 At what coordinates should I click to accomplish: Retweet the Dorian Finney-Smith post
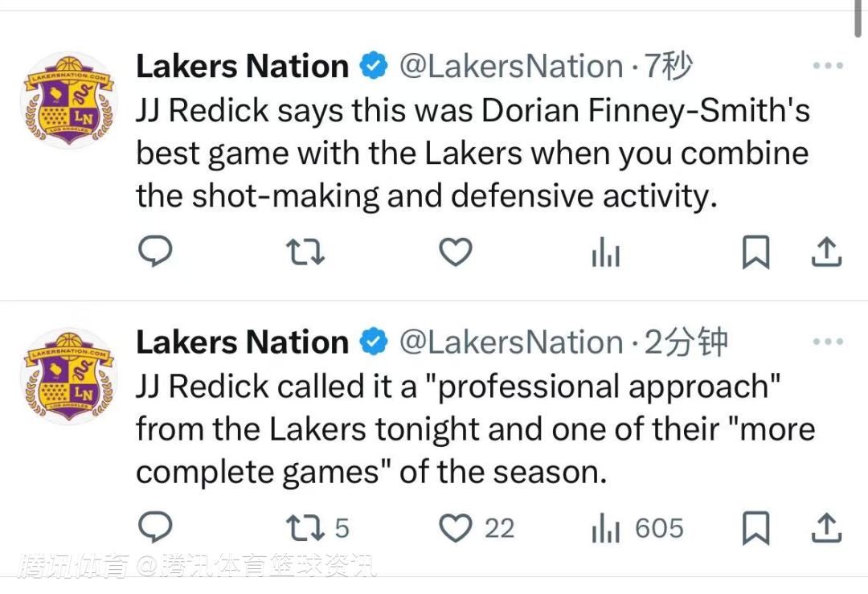[305, 253]
